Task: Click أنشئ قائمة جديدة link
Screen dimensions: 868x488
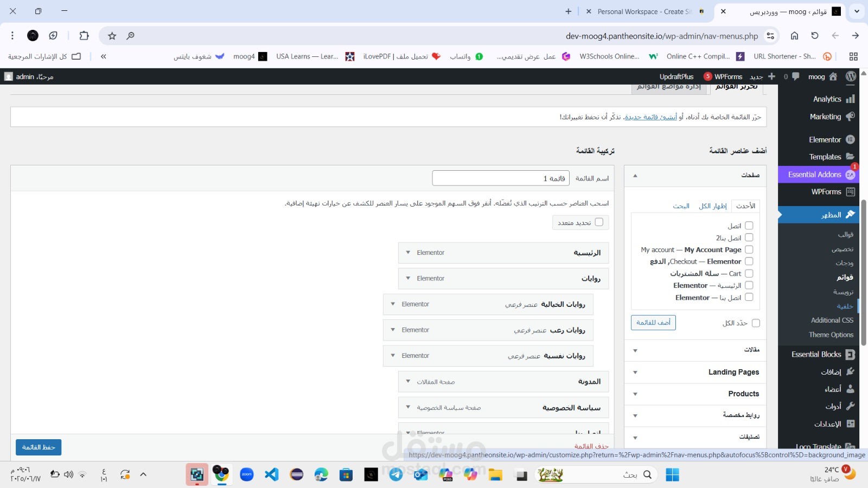Action: 650,117
